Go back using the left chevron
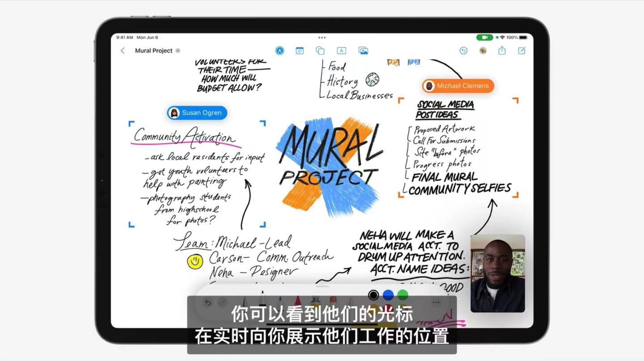 [x=123, y=51]
